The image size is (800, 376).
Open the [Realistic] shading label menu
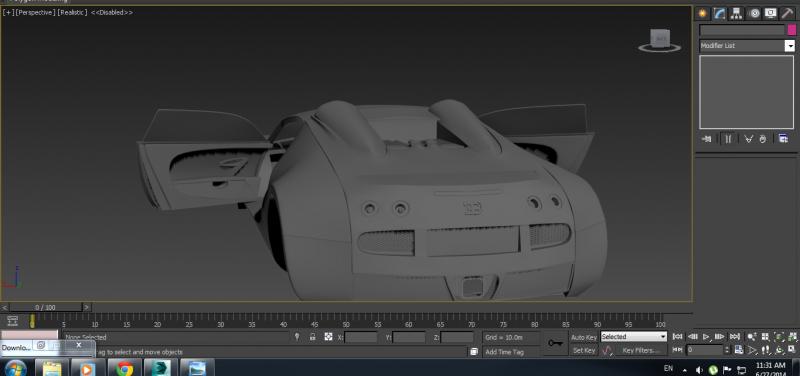coord(72,12)
